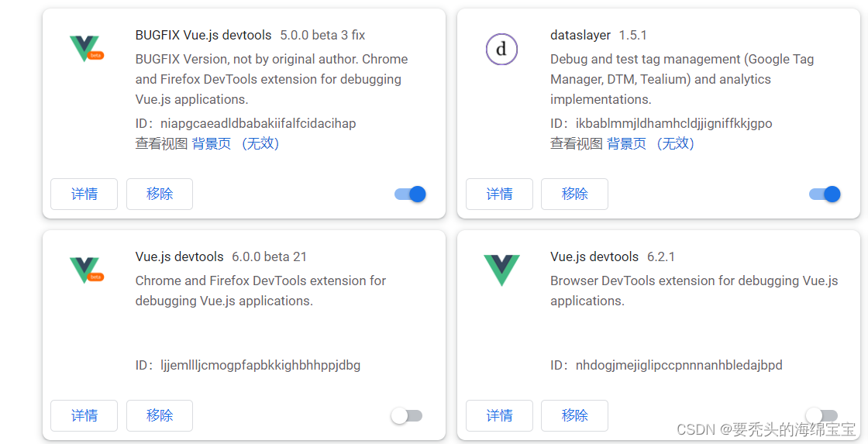
Task: Remove the dataslayer extension with 移除
Action: click(574, 194)
